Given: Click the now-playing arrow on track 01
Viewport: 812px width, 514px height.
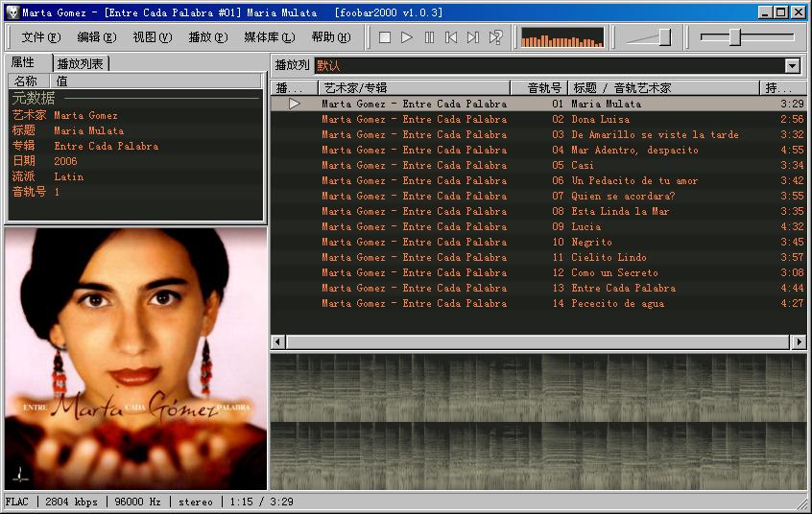Looking at the screenshot, I should (x=294, y=104).
